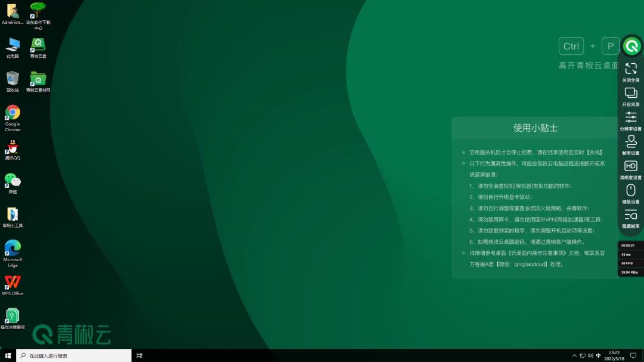Screen dimensions: 644x362
Task: Open the 青椒云盘 desktop shortcut
Action: 38,45
